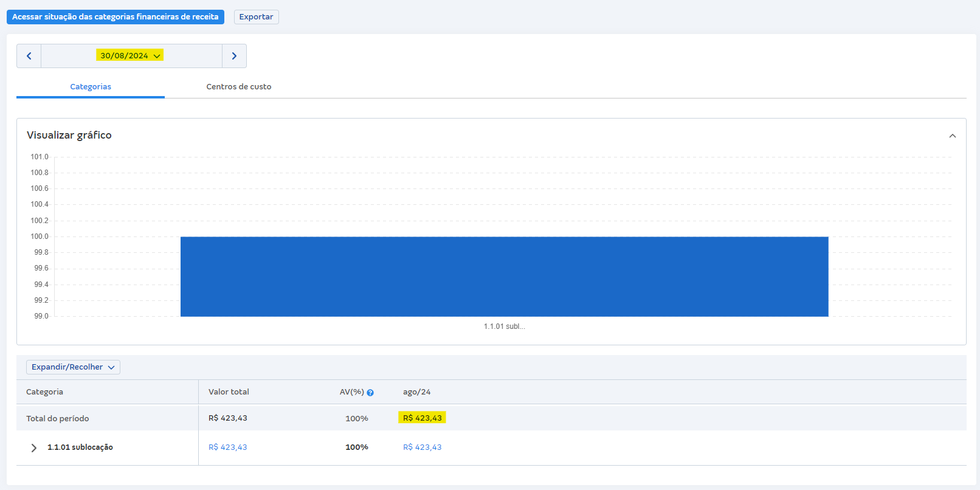The height and width of the screenshot is (490, 980).
Task: Collapse the Visualizar gráfico panel
Action: click(952, 136)
